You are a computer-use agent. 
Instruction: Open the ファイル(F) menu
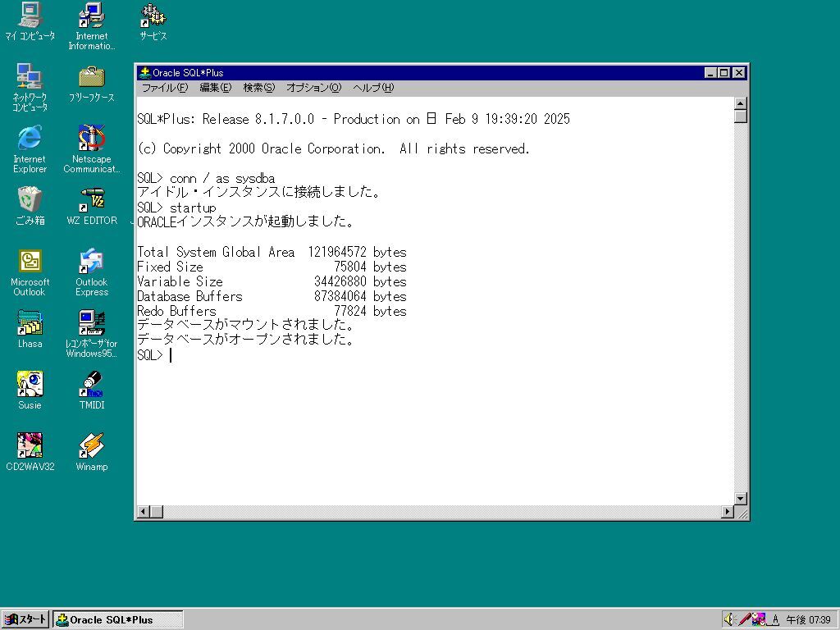coord(165,87)
